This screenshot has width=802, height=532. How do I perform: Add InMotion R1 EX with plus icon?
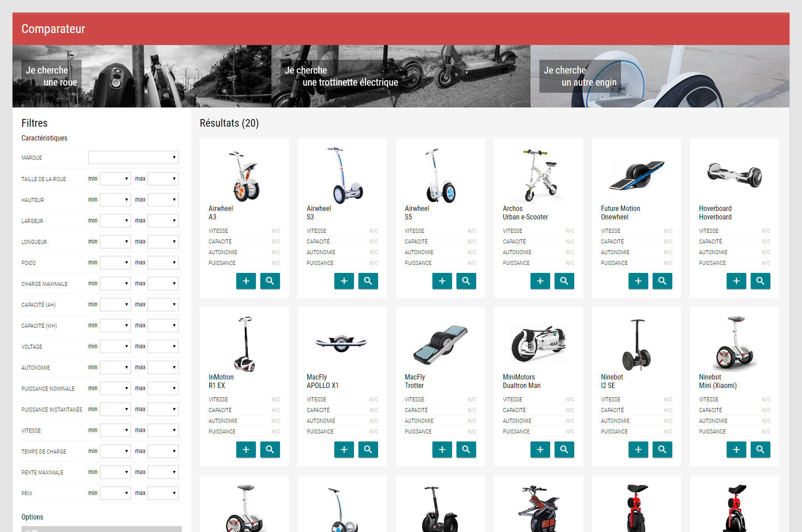click(x=246, y=450)
